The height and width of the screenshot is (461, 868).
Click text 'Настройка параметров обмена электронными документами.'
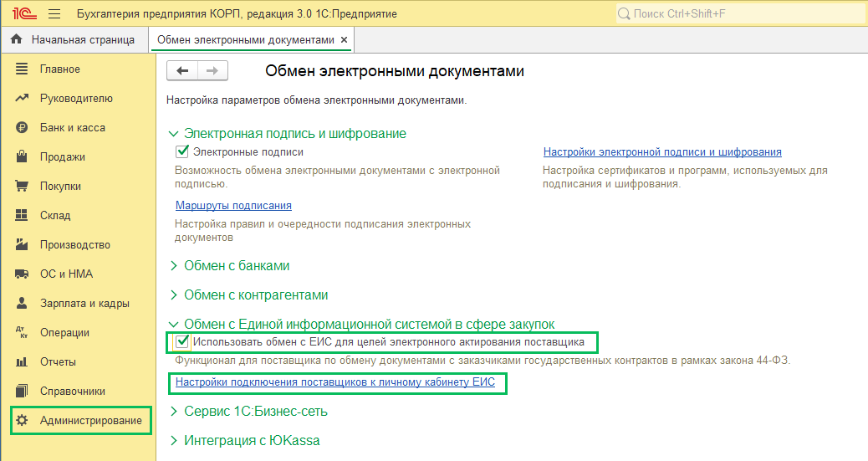[x=317, y=100]
